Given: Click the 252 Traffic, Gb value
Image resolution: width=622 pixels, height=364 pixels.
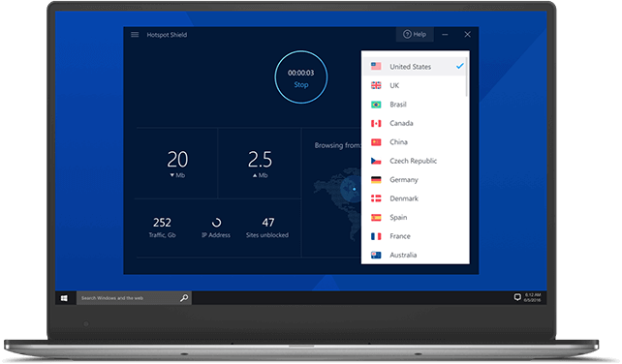Looking at the screenshot, I should pyautogui.click(x=162, y=223).
